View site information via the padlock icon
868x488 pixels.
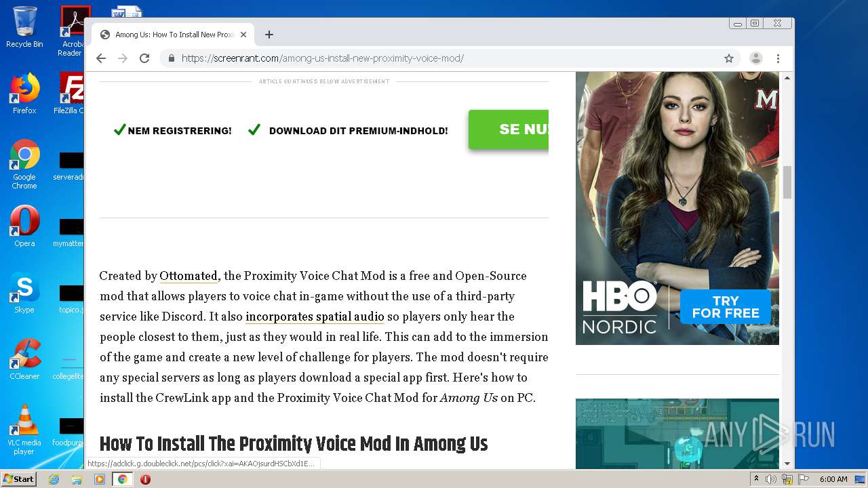pos(172,58)
